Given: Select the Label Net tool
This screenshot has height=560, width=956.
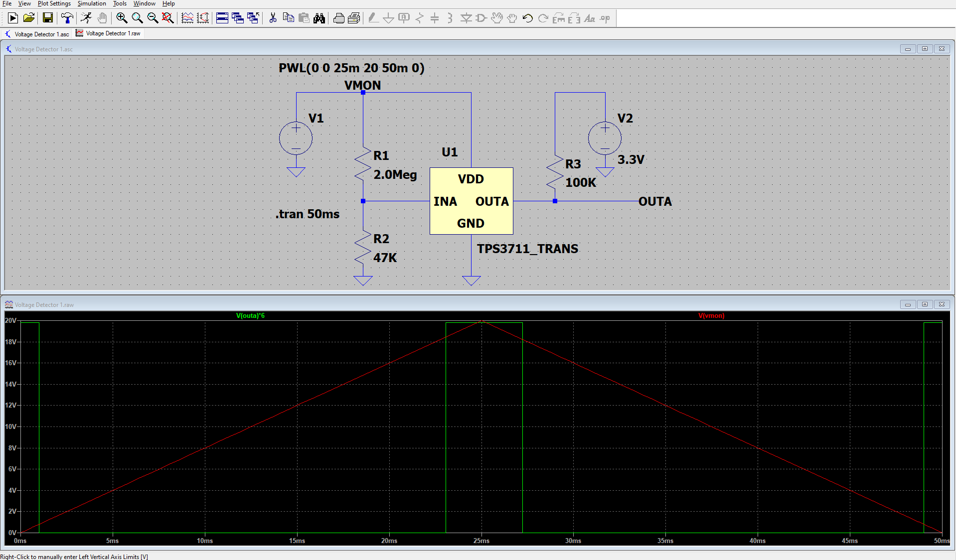Looking at the screenshot, I should coord(404,18).
